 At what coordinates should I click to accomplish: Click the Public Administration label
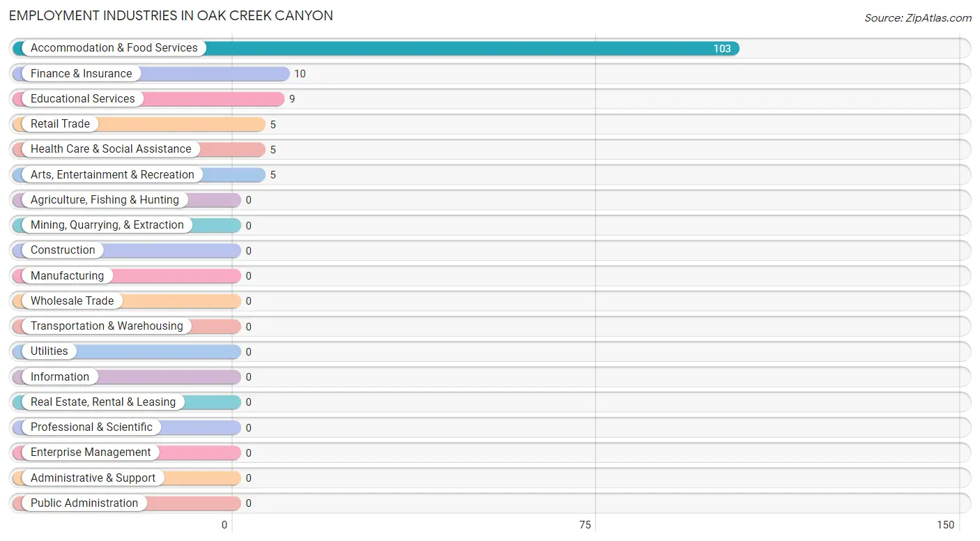(84, 503)
